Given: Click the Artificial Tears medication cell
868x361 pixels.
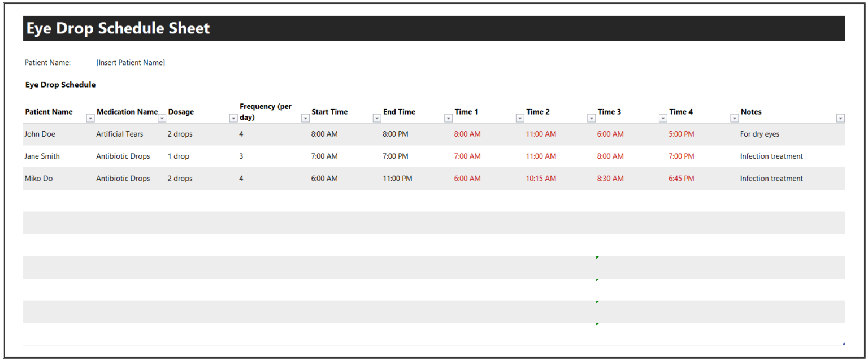Looking at the screenshot, I should [x=120, y=134].
